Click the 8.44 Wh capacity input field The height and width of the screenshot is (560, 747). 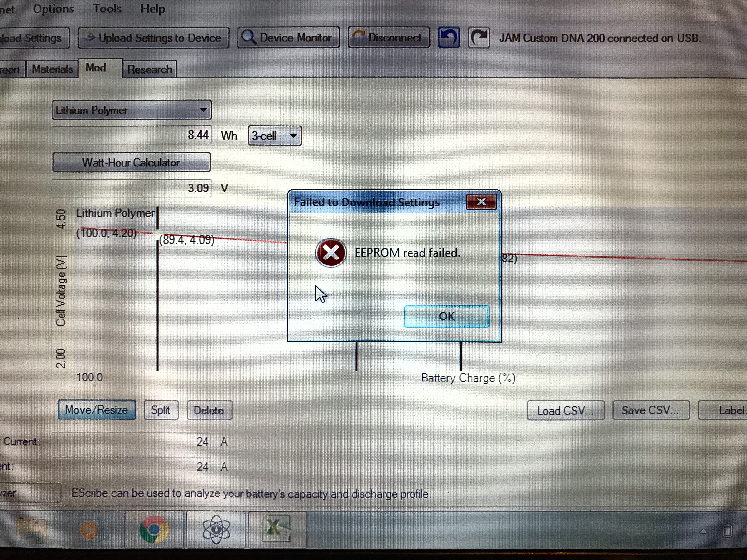coord(132,135)
